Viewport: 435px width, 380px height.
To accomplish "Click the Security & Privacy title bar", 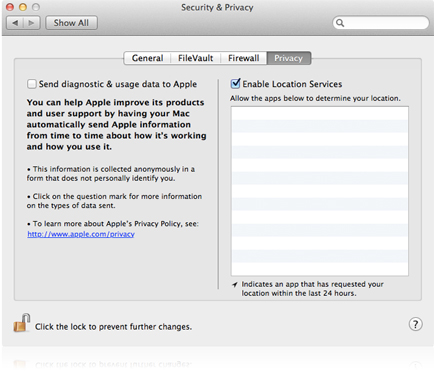I will 217,7.
